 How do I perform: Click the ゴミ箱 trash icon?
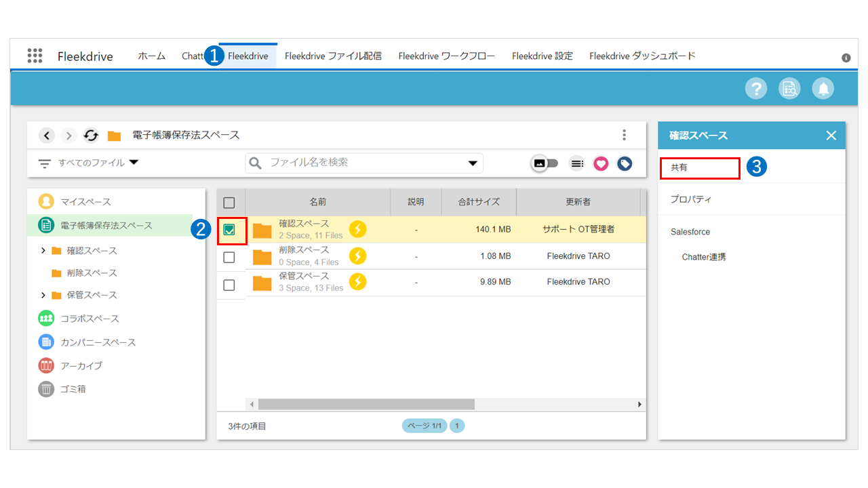pyautogui.click(x=46, y=389)
